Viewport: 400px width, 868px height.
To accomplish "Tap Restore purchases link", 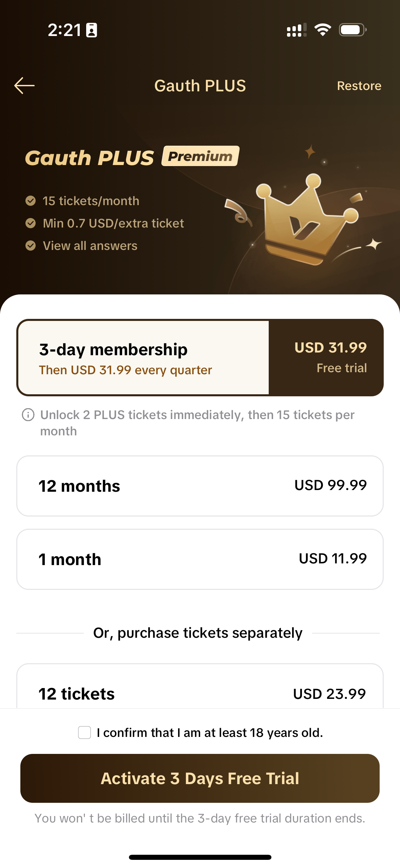I will point(359,86).
